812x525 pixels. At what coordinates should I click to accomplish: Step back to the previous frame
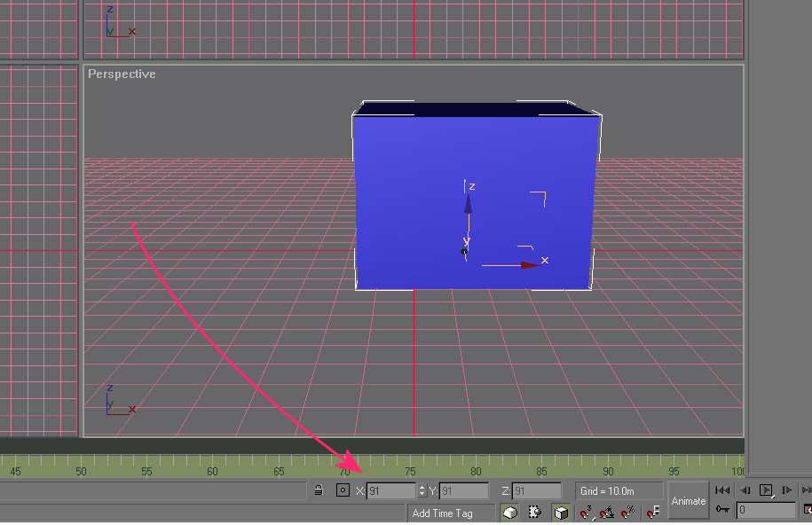(x=745, y=490)
